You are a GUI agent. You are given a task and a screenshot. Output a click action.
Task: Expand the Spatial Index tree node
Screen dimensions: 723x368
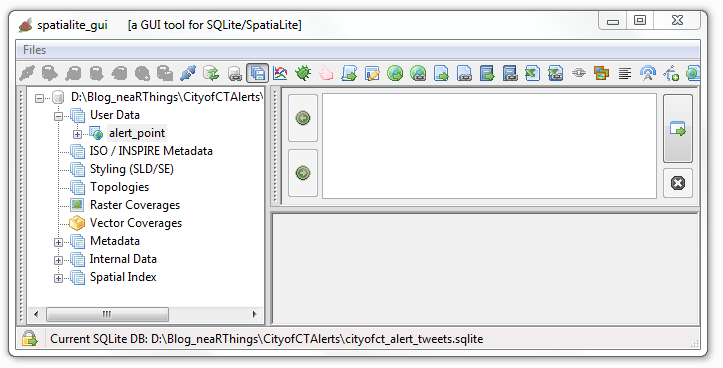coord(59,278)
